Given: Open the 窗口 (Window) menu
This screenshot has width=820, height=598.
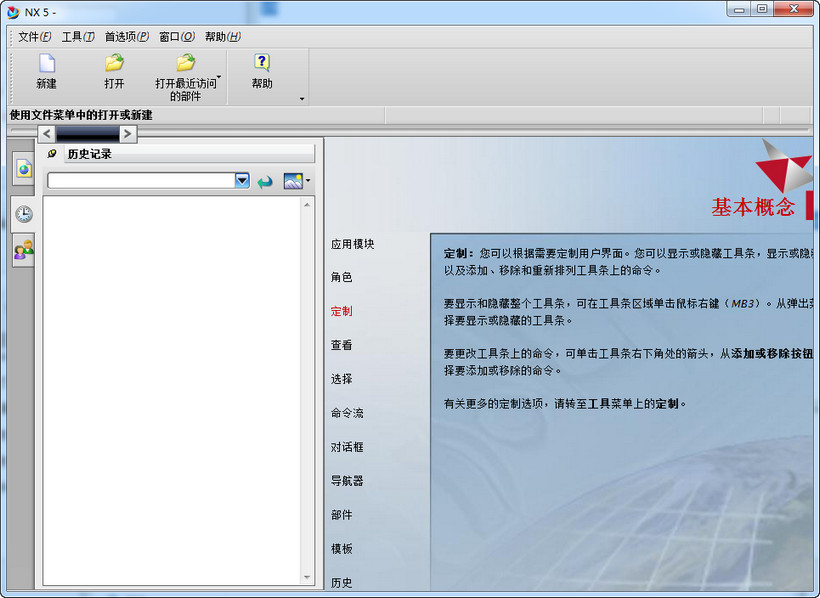Looking at the screenshot, I should 176,37.
